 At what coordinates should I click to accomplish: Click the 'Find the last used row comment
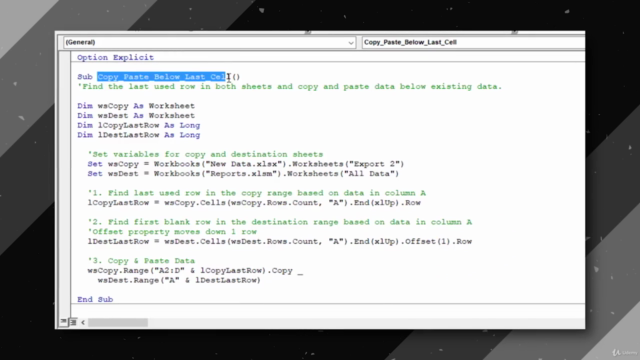(290, 87)
